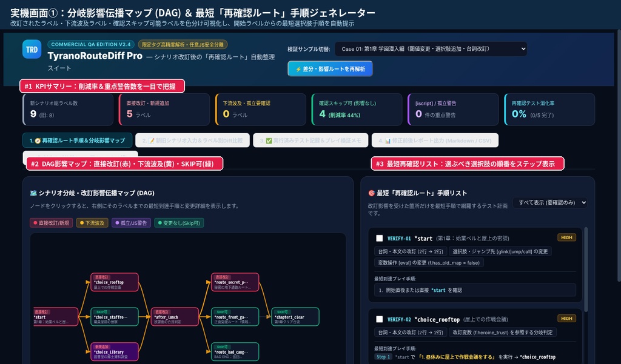Click the step 開始直後または直接 *start を確認
Viewport: 621px width, 364px height.
tap(475, 290)
